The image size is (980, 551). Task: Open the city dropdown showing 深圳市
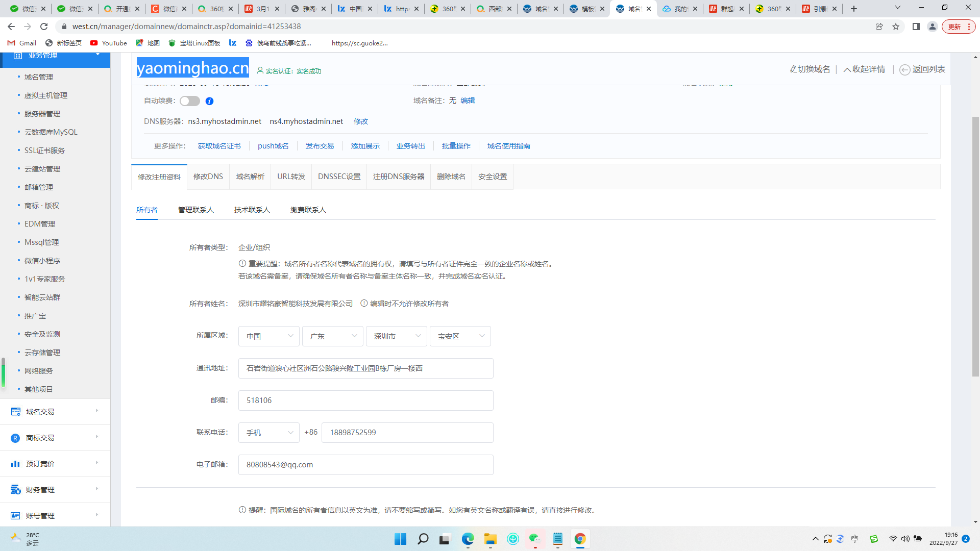click(x=396, y=336)
